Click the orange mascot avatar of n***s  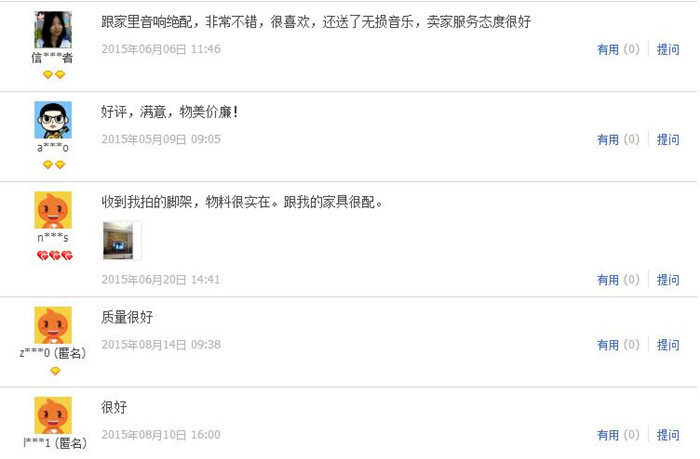tap(53, 210)
